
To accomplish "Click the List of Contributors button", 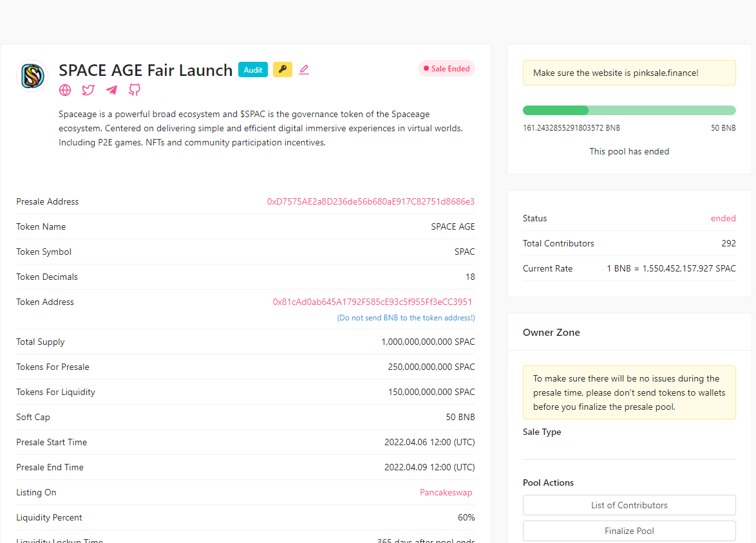I will 629,505.
